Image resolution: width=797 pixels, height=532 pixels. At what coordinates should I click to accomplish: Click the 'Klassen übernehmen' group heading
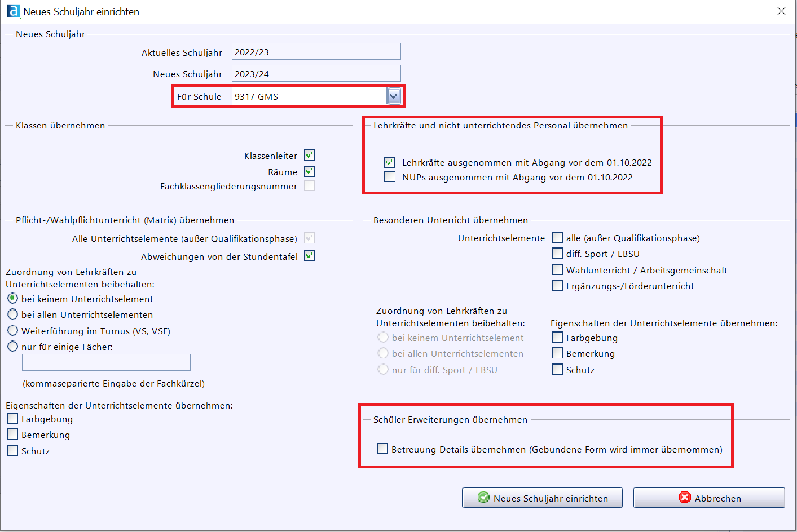coord(60,125)
